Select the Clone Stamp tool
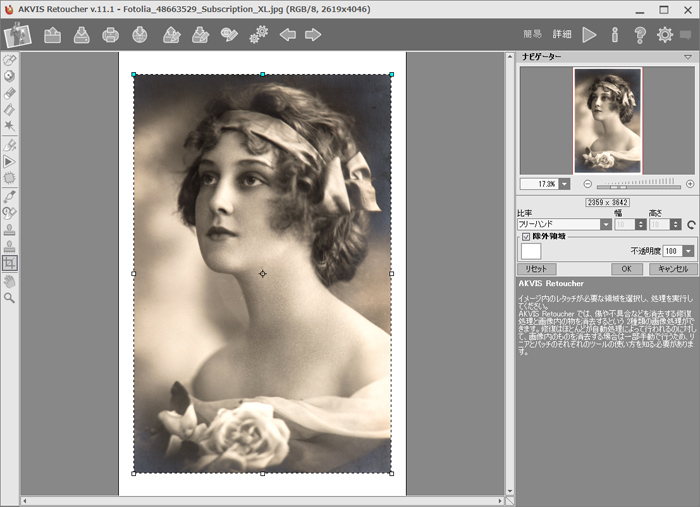This screenshot has height=507, width=700. click(x=9, y=230)
